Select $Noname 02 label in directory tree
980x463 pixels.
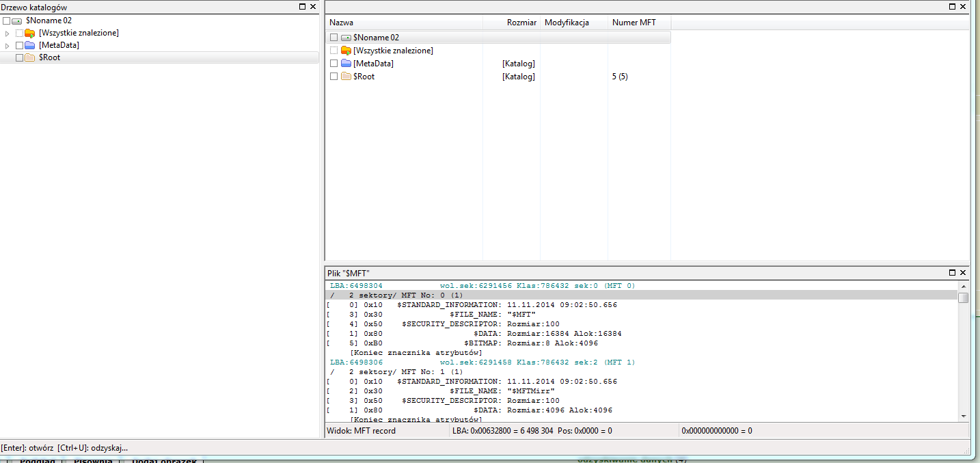(49, 21)
